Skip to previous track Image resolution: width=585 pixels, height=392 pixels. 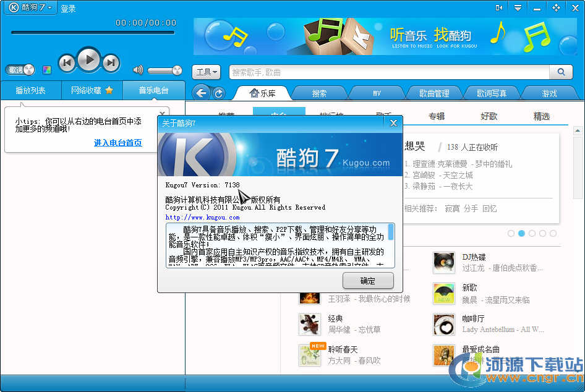[67, 62]
